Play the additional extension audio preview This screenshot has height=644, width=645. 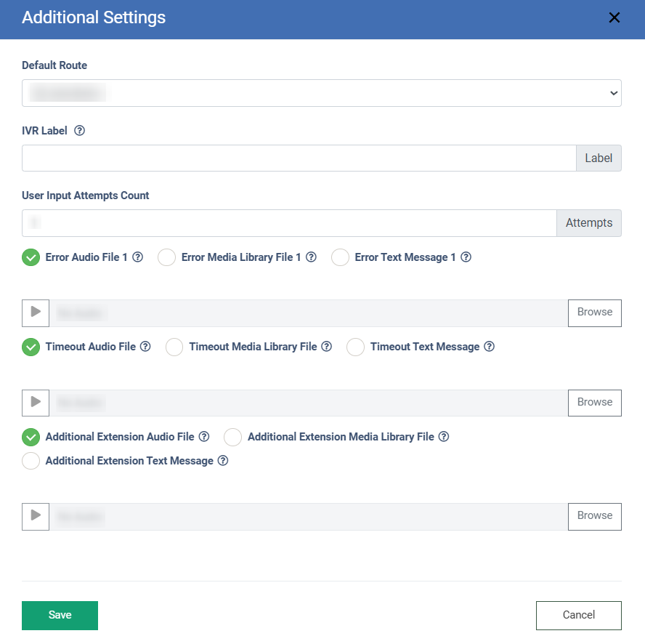(36, 516)
